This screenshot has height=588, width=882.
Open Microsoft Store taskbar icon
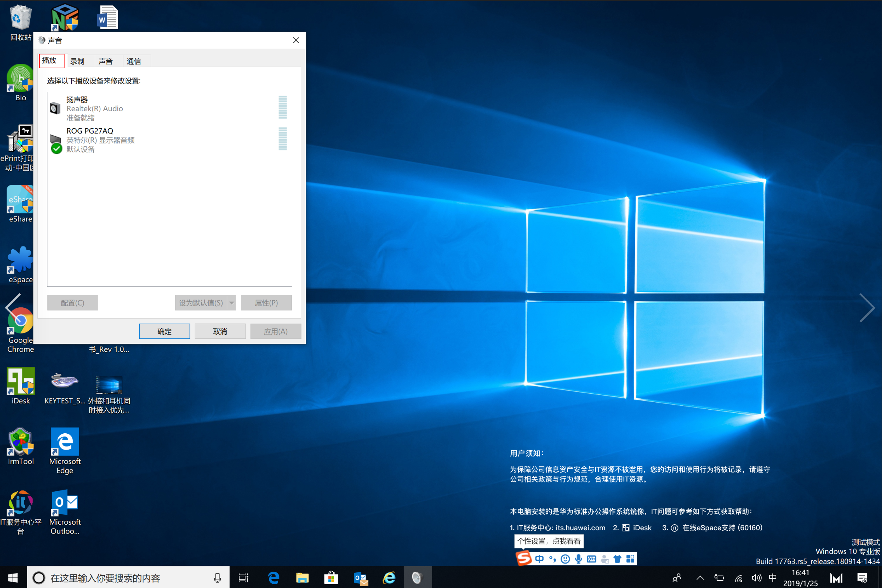[x=331, y=578]
